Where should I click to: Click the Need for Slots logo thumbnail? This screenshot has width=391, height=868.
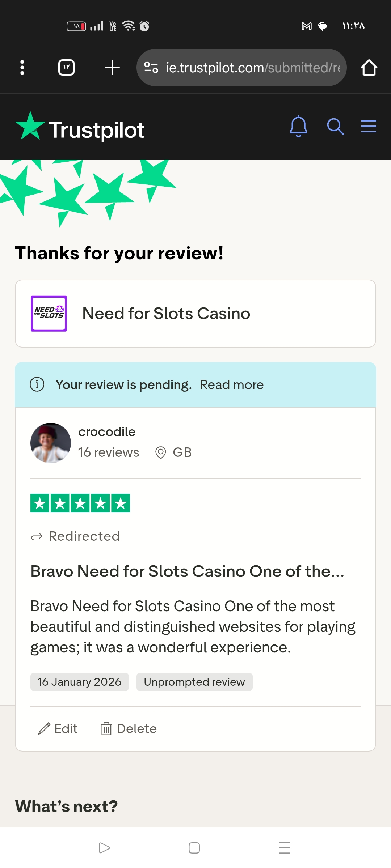(49, 314)
